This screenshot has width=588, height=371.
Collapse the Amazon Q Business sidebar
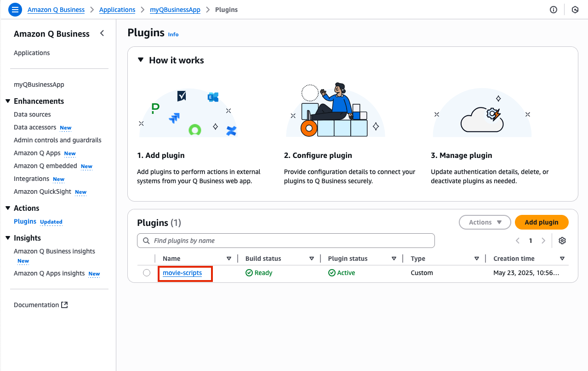point(102,34)
